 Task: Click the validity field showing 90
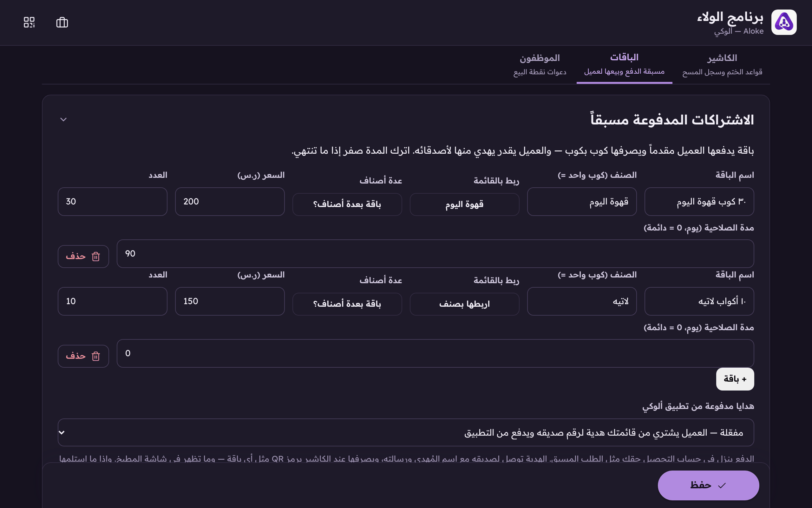pyautogui.click(x=435, y=254)
